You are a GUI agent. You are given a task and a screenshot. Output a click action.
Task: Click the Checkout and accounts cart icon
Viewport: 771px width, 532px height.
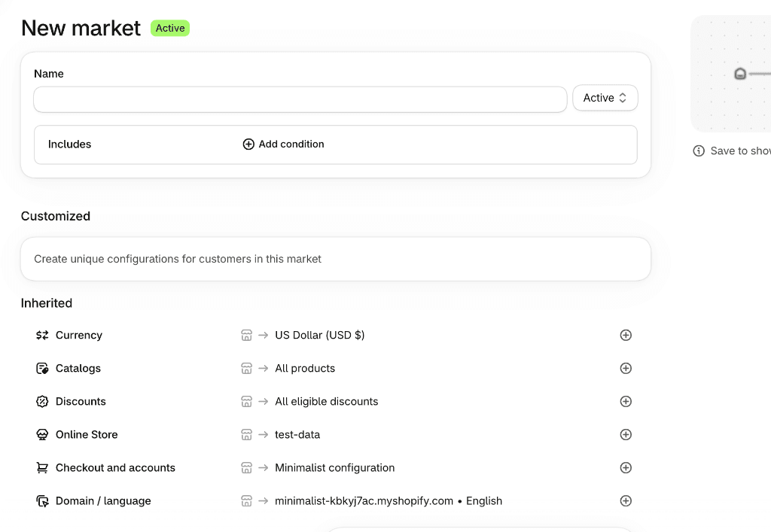click(x=42, y=467)
